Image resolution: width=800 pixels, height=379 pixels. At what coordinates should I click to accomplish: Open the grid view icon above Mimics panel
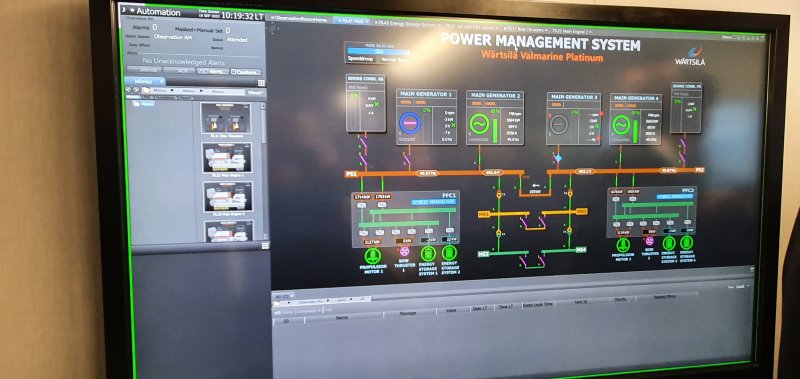point(261,83)
